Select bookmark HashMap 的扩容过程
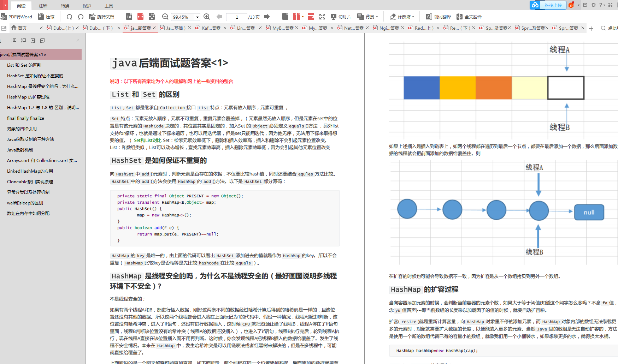The width and height of the screenshot is (618, 364). click(x=28, y=97)
